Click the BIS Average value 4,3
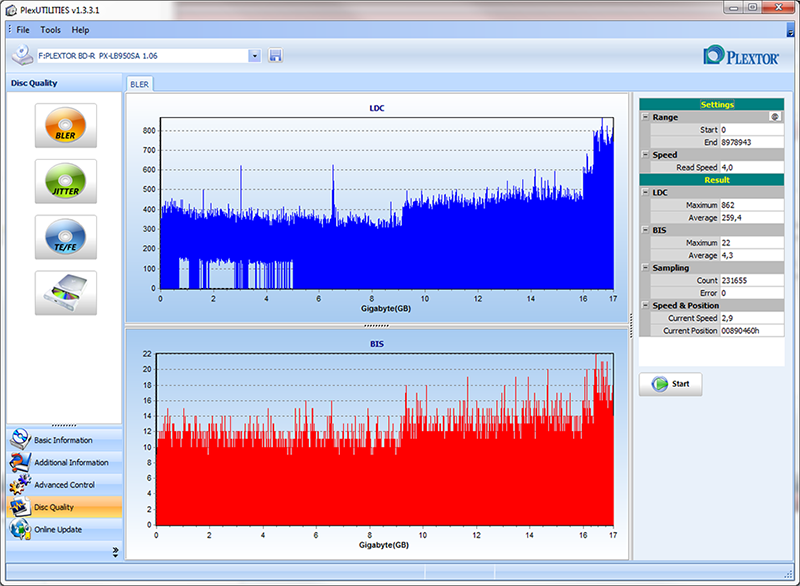This screenshot has height=586, width=800. click(752, 256)
